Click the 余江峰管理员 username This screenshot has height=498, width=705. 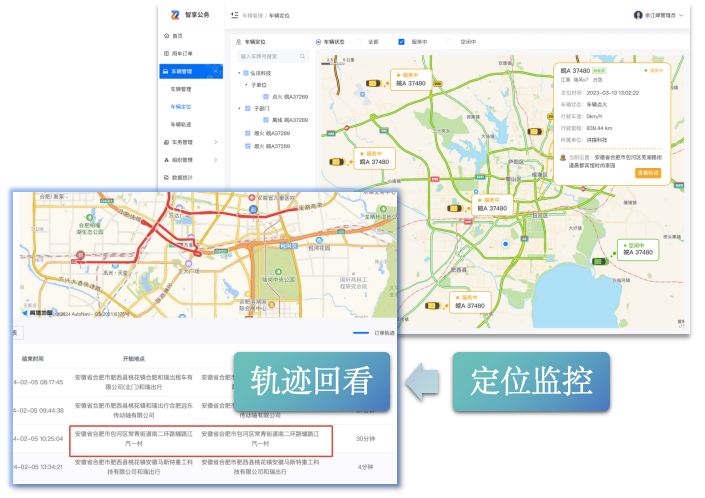(x=660, y=15)
